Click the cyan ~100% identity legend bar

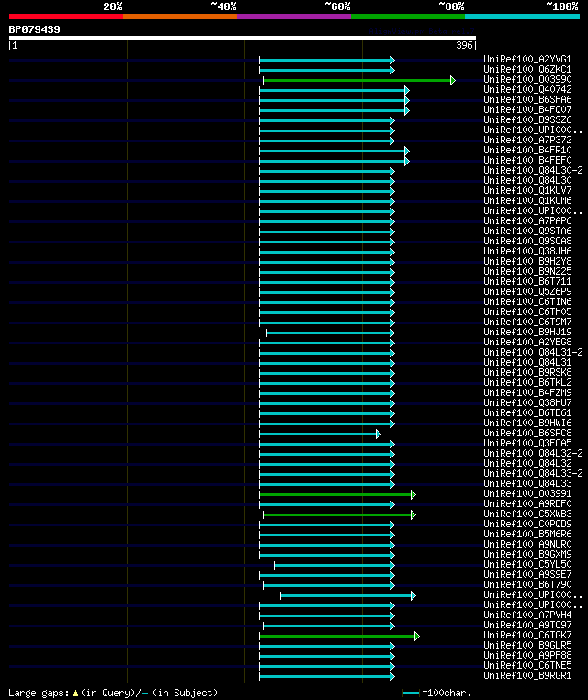point(522,17)
